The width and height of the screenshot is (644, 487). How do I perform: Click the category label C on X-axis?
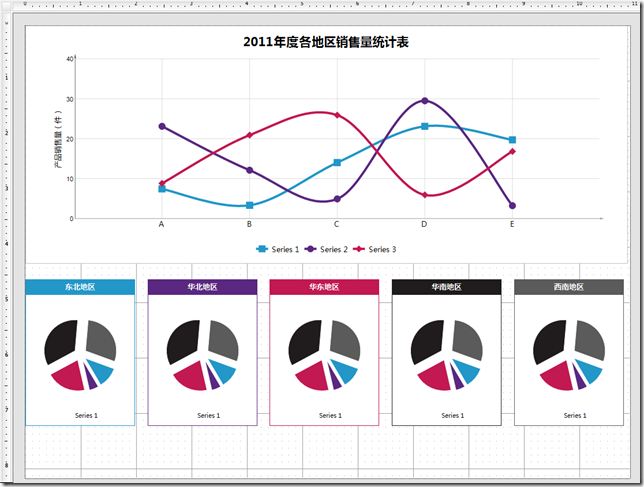[336, 224]
